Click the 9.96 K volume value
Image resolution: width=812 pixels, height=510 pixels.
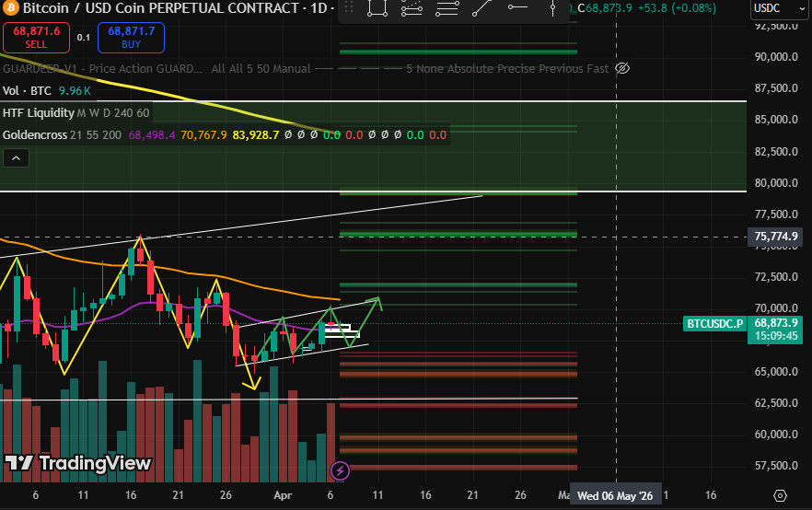(75, 90)
